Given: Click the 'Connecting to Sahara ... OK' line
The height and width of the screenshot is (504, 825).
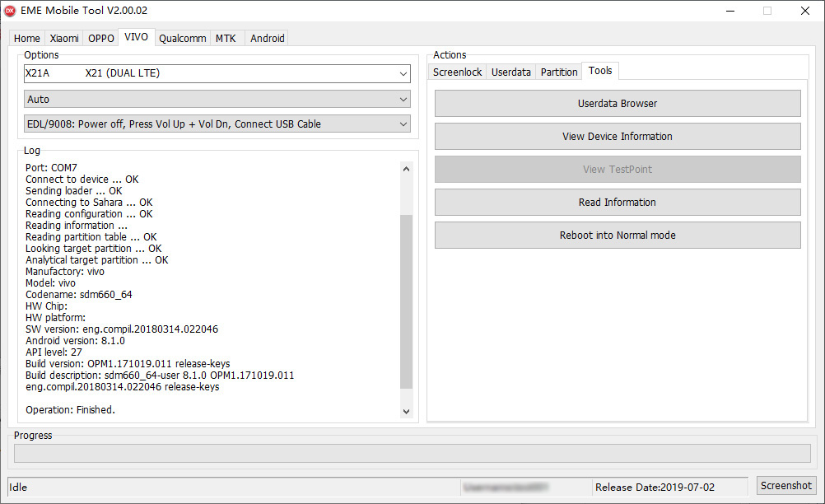Looking at the screenshot, I should (x=89, y=203).
